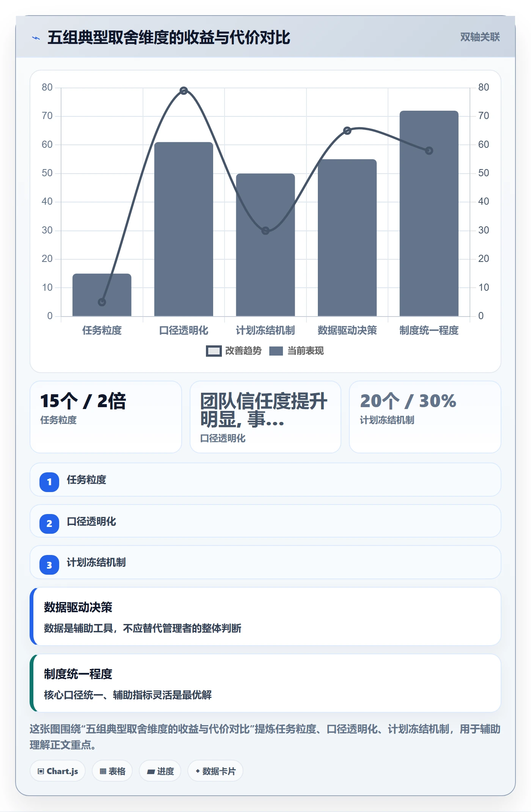Click the line data point above 口径透明化
Screen dimensions: 531x812
point(184,91)
